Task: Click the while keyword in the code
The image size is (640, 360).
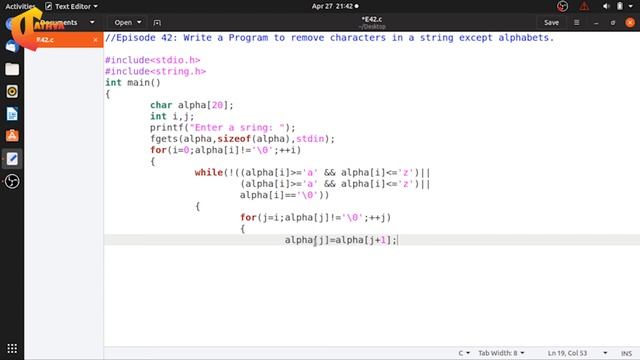Action: pos(209,173)
